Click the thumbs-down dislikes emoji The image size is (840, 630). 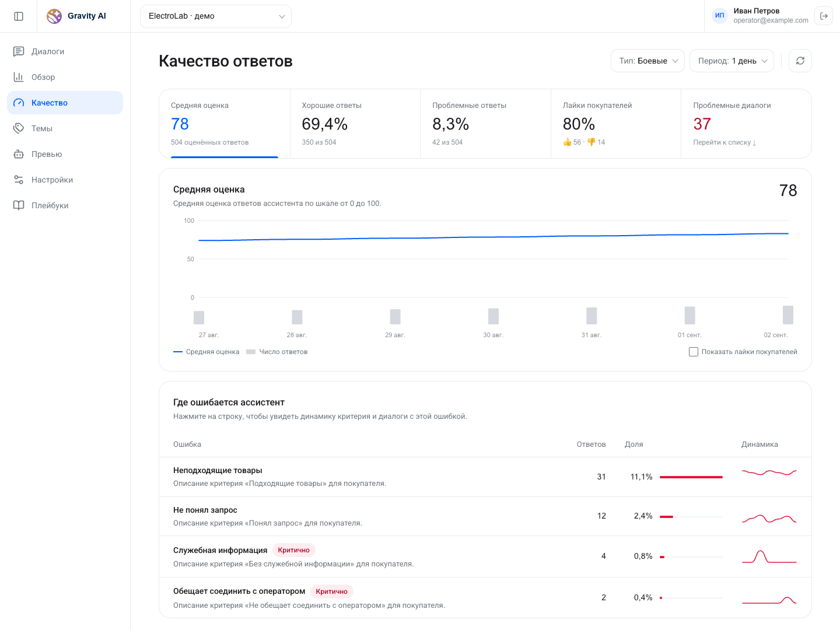(x=591, y=142)
